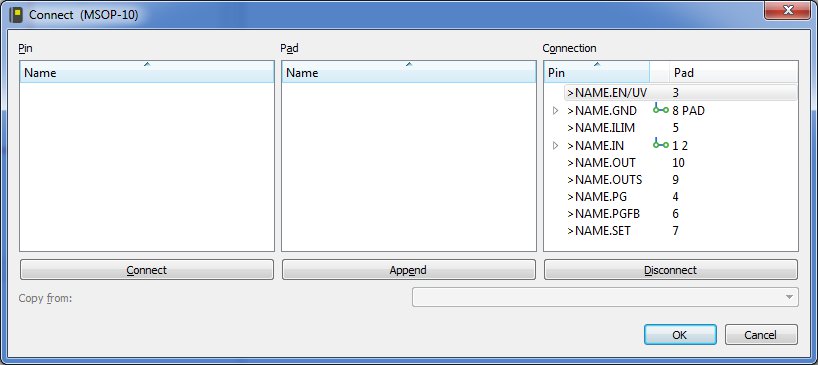Screen dimensions: 818x365
Task: Click the EAGLE app icon in the title bar
Action: 16,15
